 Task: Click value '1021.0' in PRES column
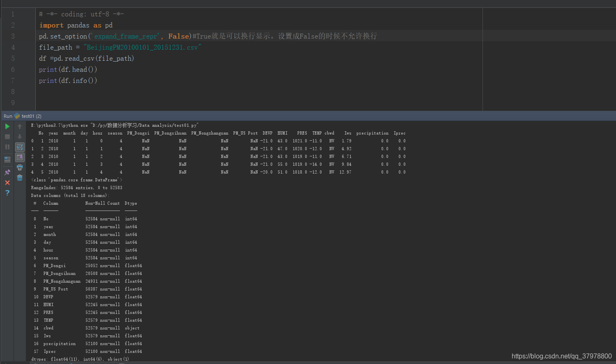(300, 141)
